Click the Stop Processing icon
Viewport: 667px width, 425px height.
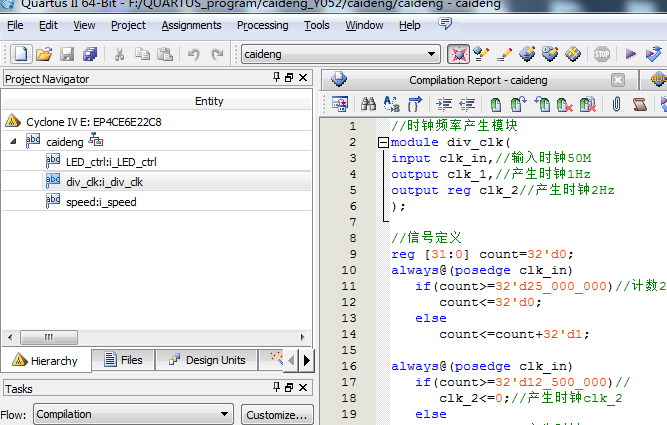(x=602, y=54)
